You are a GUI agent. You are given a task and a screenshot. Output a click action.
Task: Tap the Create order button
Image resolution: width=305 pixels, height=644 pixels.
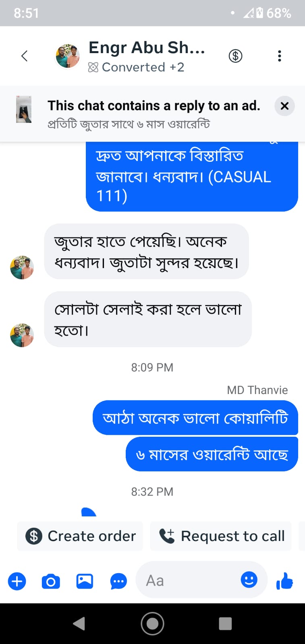(80, 536)
